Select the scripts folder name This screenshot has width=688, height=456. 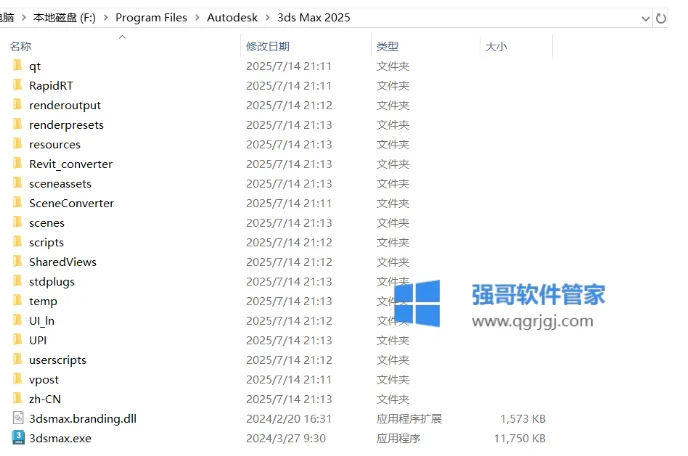tap(46, 242)
